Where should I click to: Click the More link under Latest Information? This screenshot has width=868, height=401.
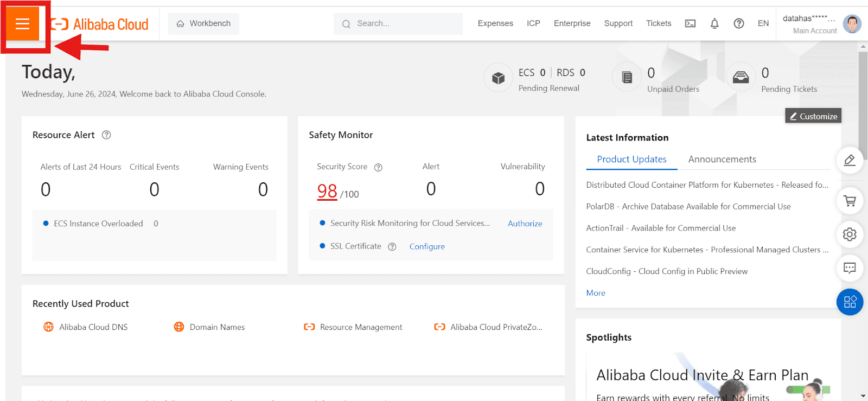(x=596, y=293)
